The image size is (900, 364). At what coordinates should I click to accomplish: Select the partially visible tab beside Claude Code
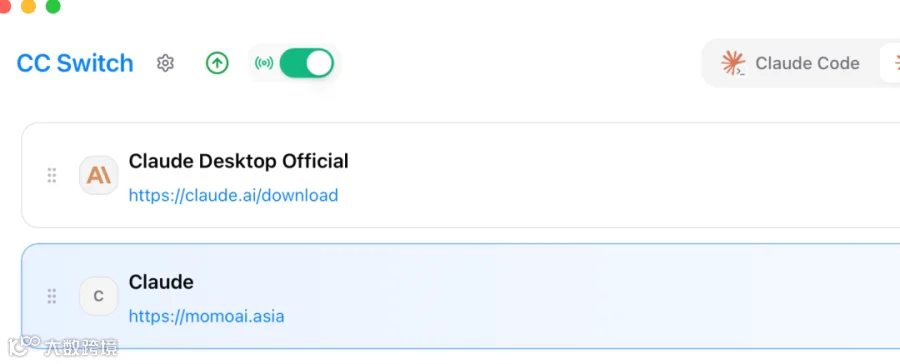click(891, 63)
